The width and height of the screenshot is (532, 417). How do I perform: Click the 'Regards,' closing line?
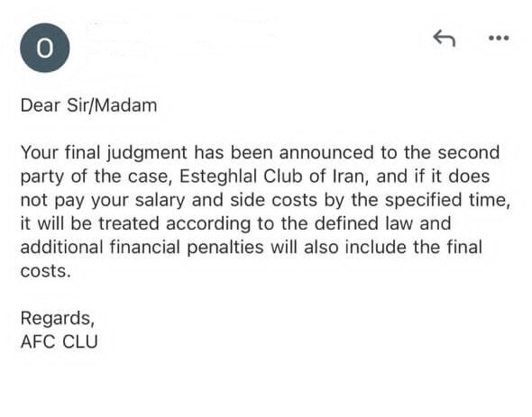58,319
